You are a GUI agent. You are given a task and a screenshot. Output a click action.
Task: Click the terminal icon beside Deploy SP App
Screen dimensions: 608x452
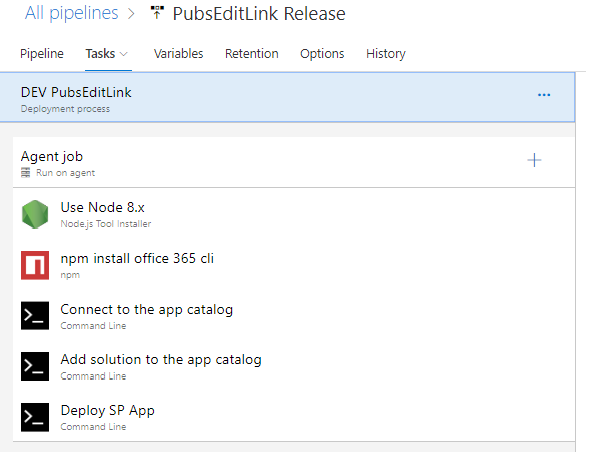click(35, 417)
